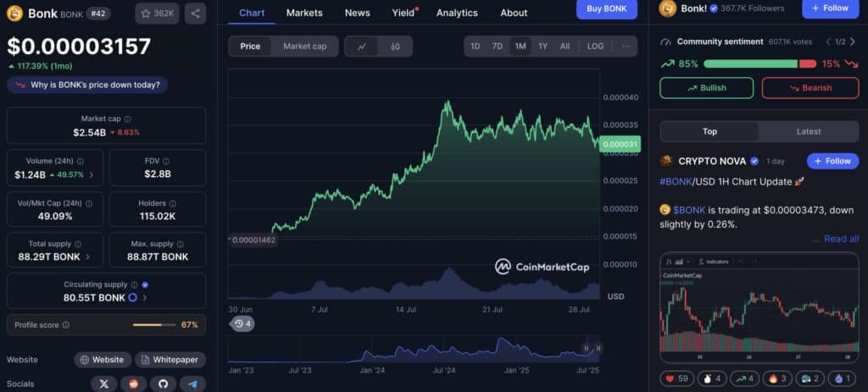
Task: Expand Circulating supply details chevron
Action: pos(145,297)
